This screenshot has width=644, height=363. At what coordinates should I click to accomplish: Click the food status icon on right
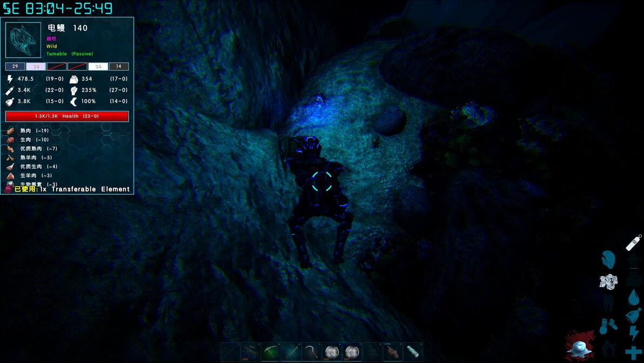click(633, 315)
